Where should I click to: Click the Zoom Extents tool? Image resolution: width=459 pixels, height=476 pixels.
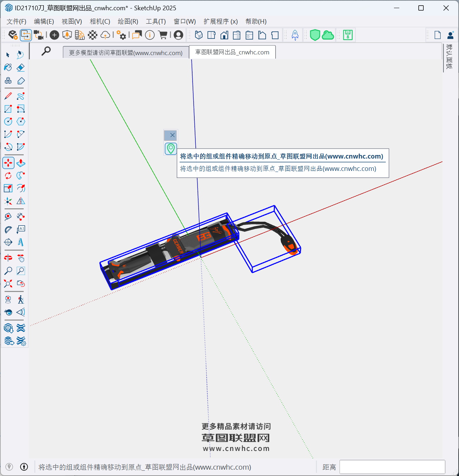[x=8, y=284]
